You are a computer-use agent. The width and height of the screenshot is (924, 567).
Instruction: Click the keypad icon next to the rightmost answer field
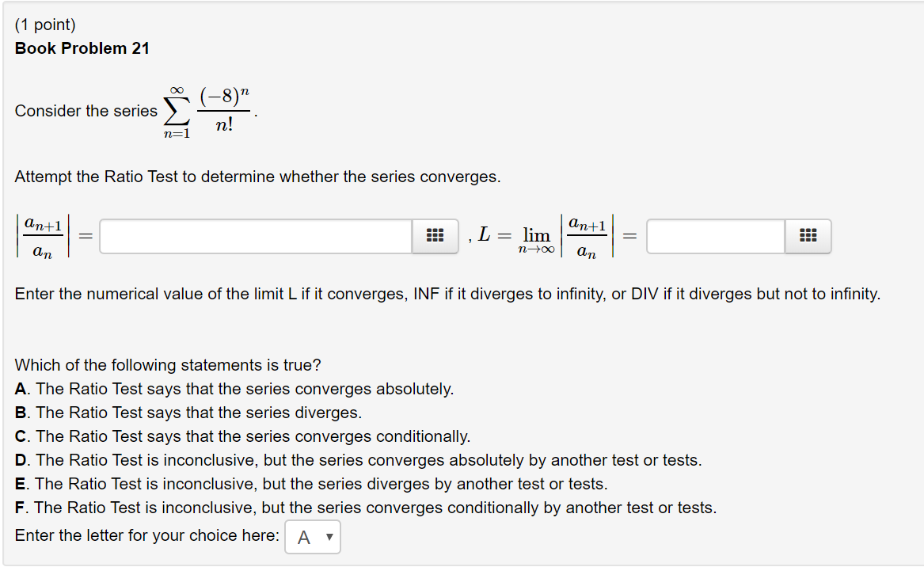click(x=808, y=235)
